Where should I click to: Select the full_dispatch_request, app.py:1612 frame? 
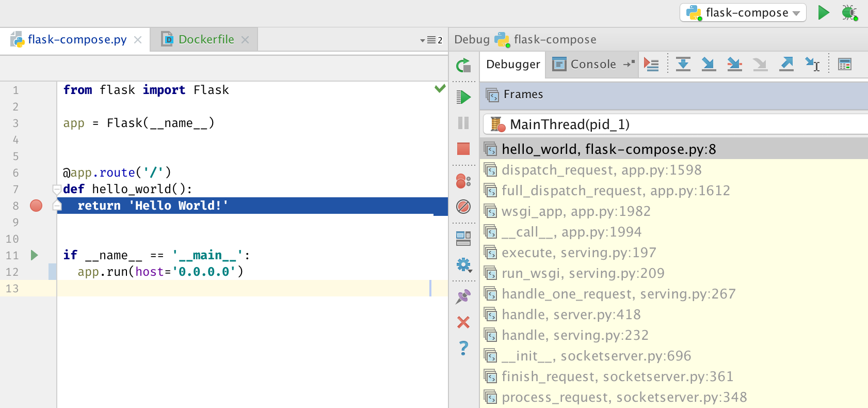point(675,191)
